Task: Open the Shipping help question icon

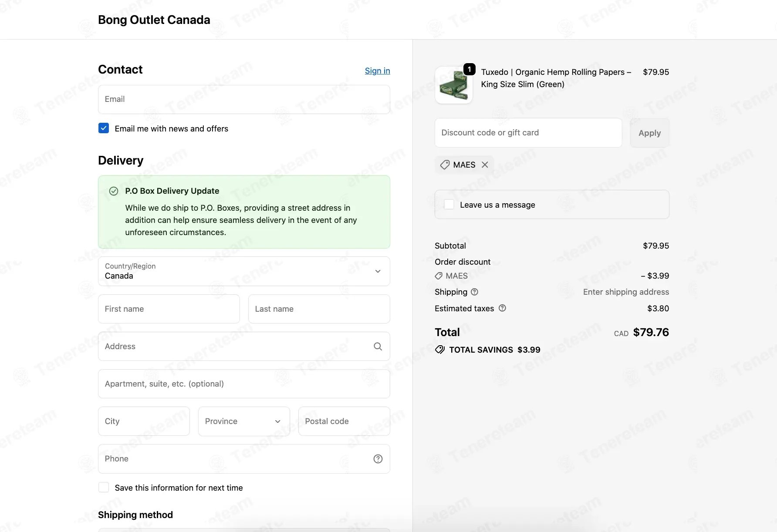Action: pos(475,292)
